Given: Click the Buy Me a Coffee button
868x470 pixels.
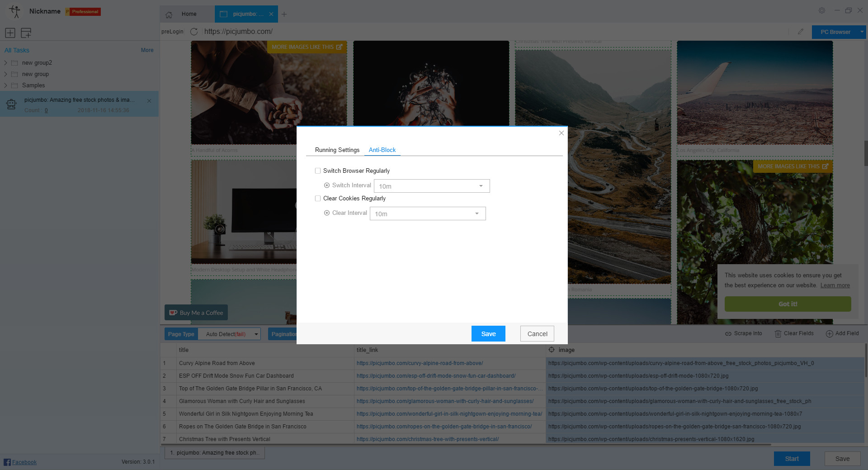Looking at the screenshot, I should point(196,313).
